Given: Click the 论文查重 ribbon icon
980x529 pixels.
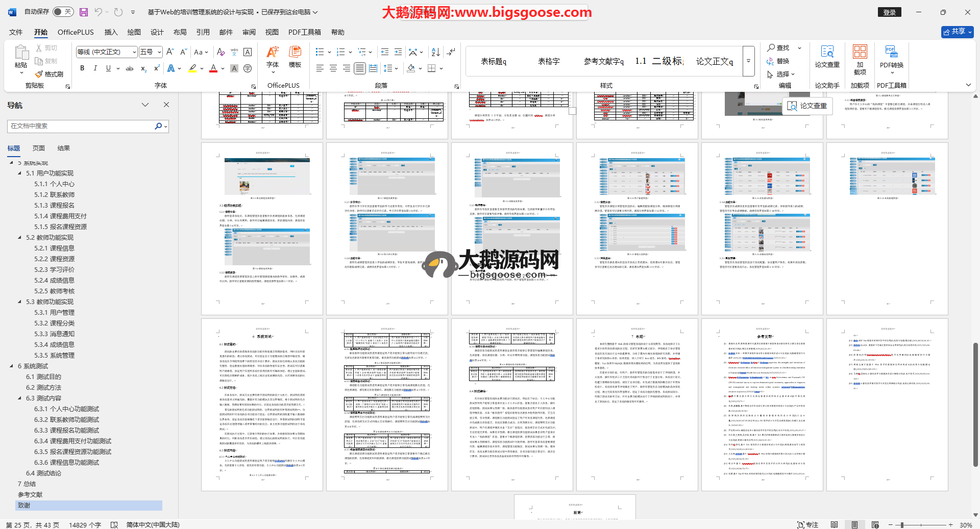Looking at the screenshot, I should [827, 53].
